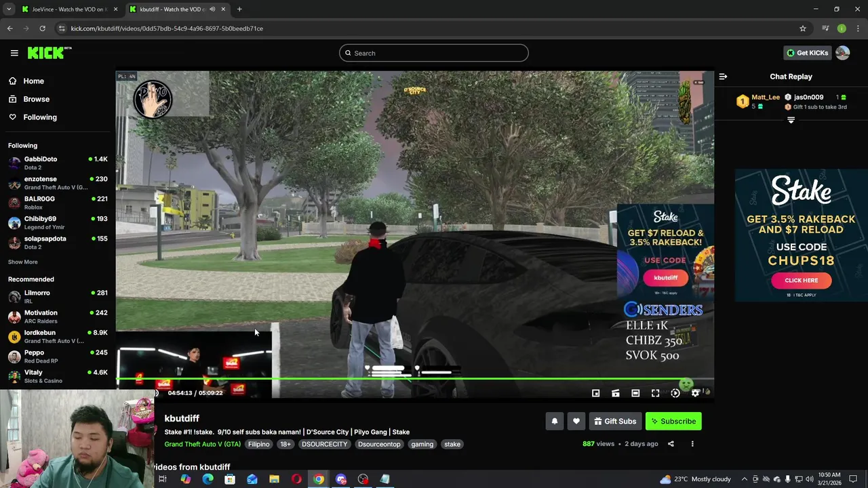
Task: Open Microsoft Edge from the taskbar
Action: 208,479
